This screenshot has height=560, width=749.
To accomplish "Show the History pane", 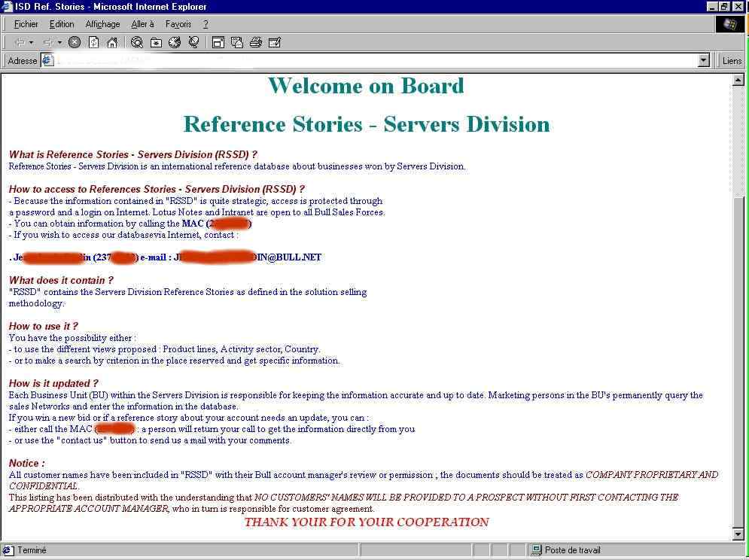I will tap(175, 42).
